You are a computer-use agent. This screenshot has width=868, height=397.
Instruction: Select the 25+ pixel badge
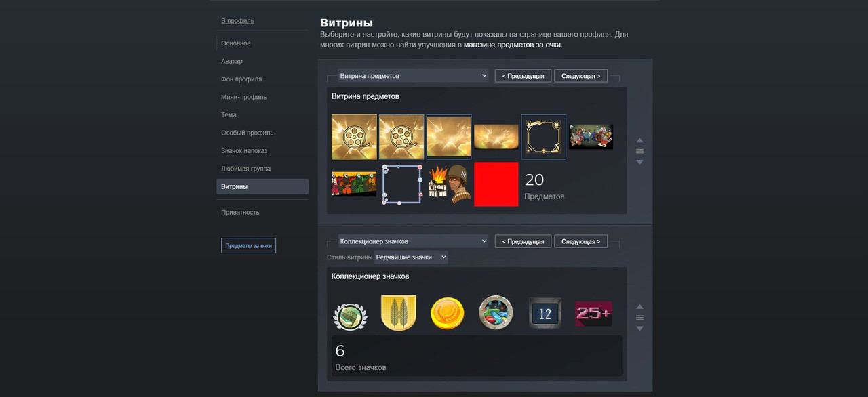[593, 314]
